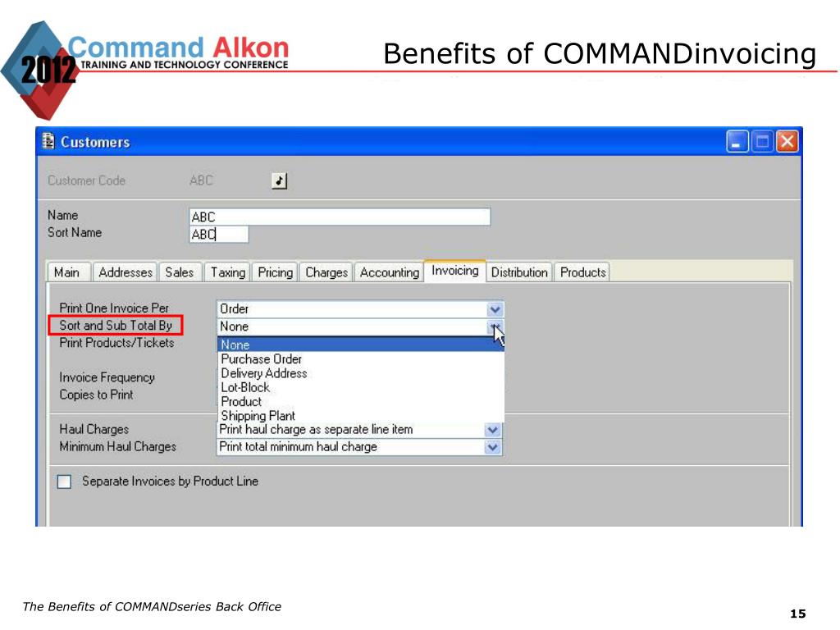Choose Shipping Plant from the list

(361, 416)
